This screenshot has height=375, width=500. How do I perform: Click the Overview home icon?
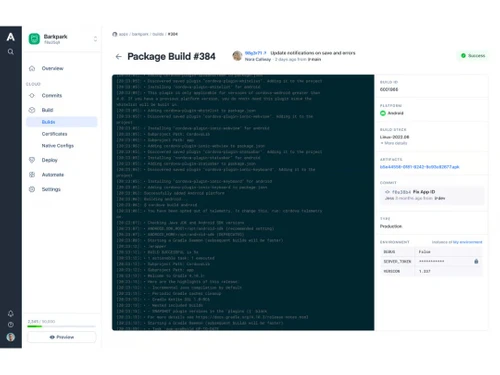click(x=32, y=68)
